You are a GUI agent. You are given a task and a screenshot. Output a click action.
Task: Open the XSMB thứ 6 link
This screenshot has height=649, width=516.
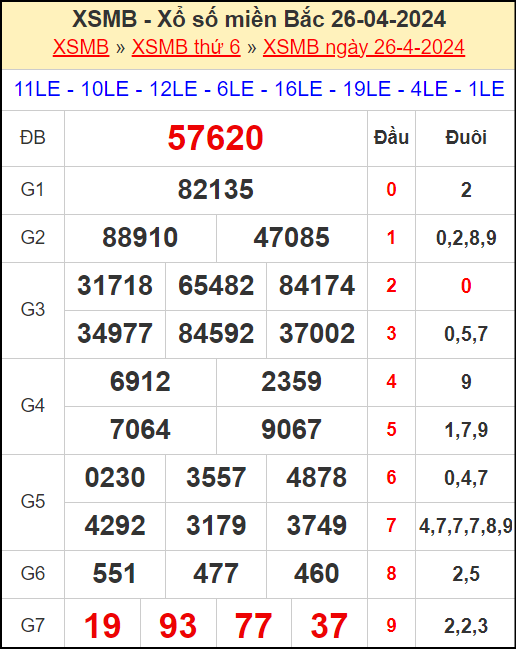click(x=186, y=47)
